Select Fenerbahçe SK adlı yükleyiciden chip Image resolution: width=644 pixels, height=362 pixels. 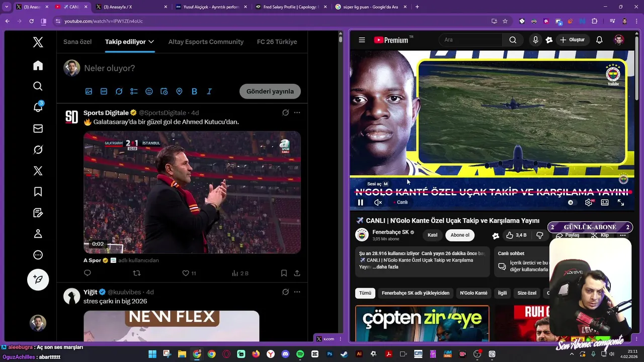(x=416, y=293)
